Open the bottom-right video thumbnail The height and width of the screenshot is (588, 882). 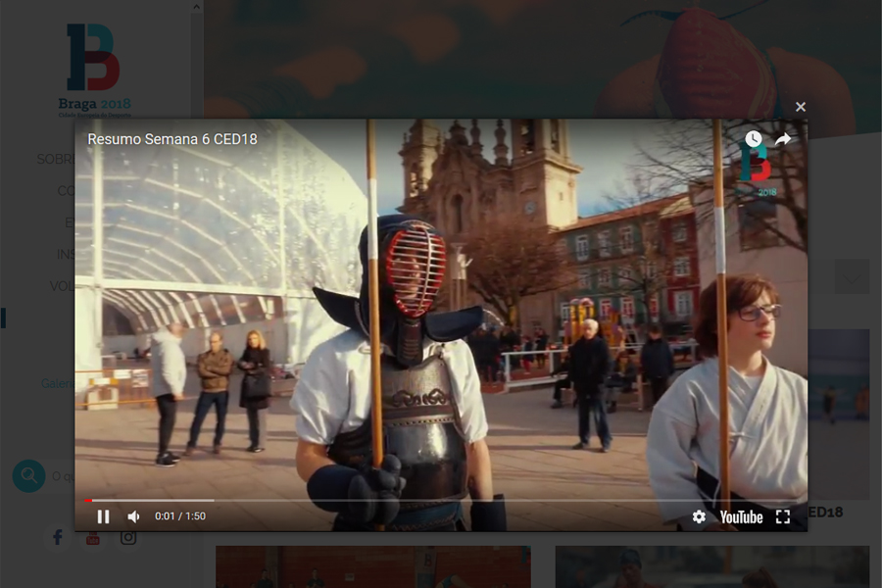pyautogui.click(x=712, y=566)
